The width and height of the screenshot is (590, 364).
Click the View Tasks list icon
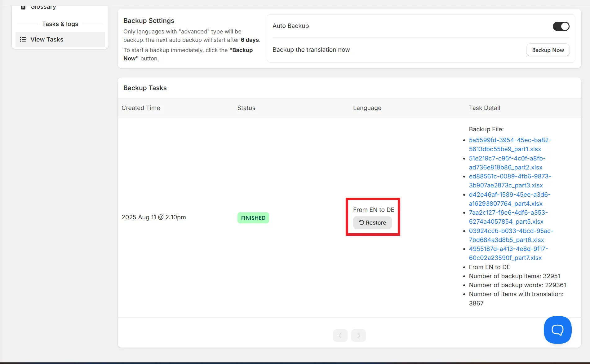[x=23, y=39]
